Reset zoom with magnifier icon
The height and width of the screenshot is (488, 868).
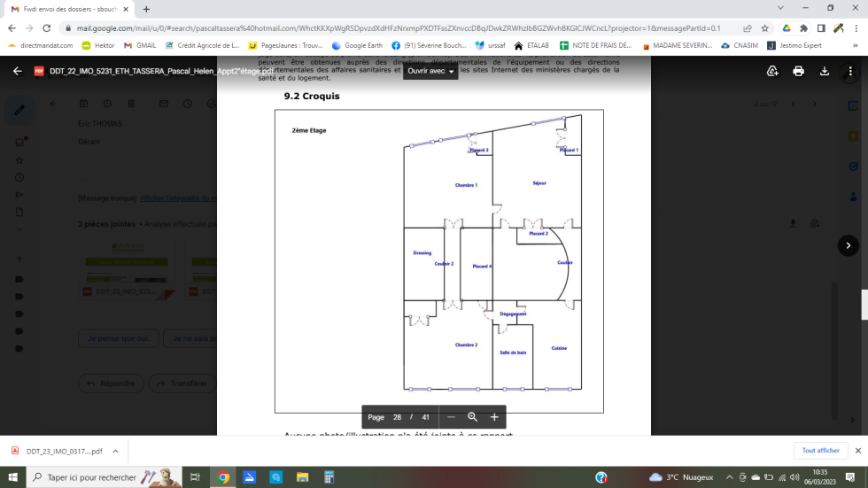(472, 417)
